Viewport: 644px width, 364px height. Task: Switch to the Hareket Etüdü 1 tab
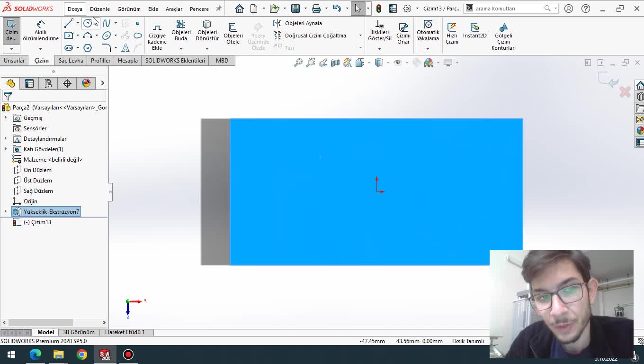coord(125,332)
